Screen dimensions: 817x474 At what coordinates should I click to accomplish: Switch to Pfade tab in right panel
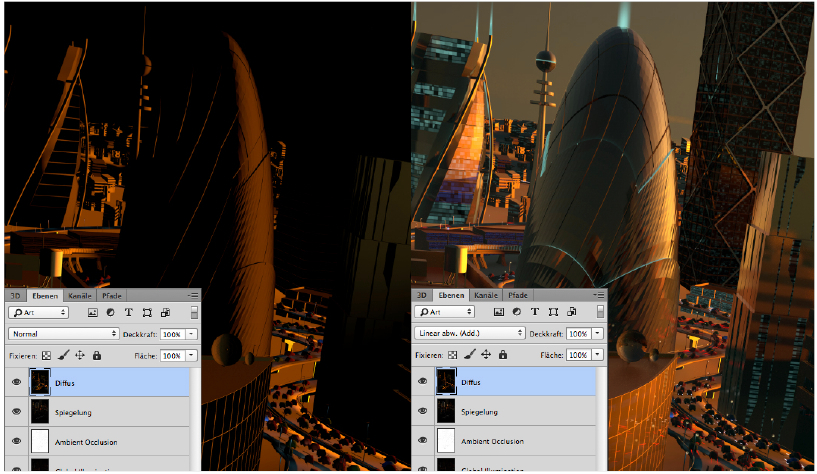(x=518, y=295)
